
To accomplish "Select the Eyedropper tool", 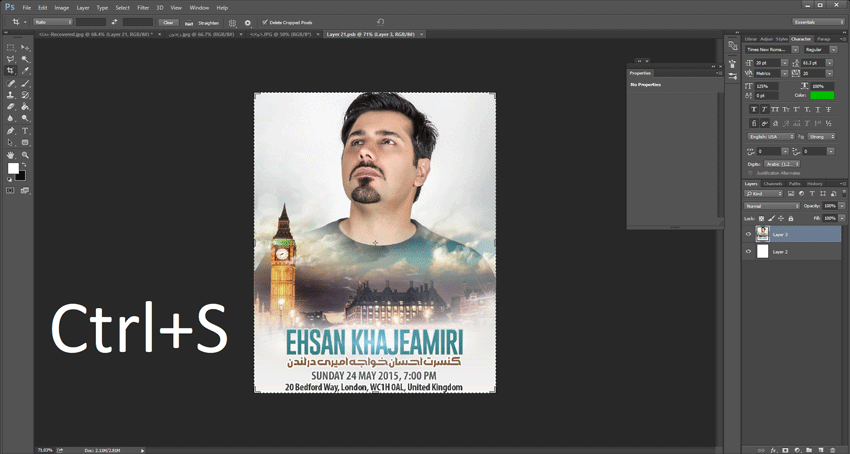I will tap(25, 71).
